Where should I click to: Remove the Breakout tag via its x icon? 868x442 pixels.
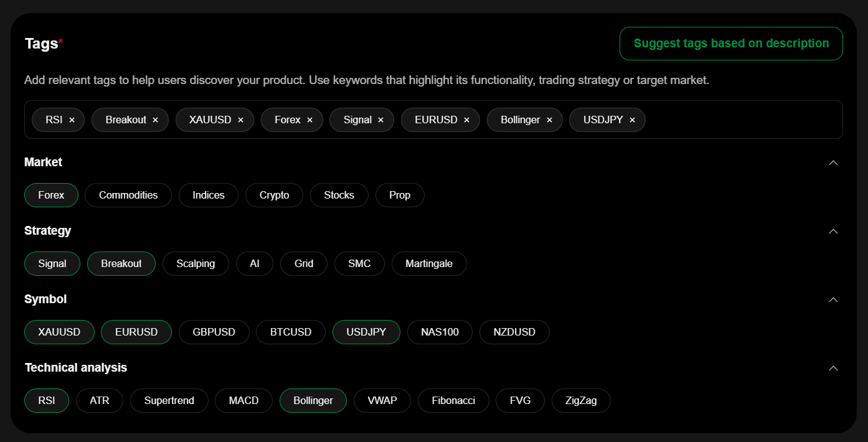(156, 120)
